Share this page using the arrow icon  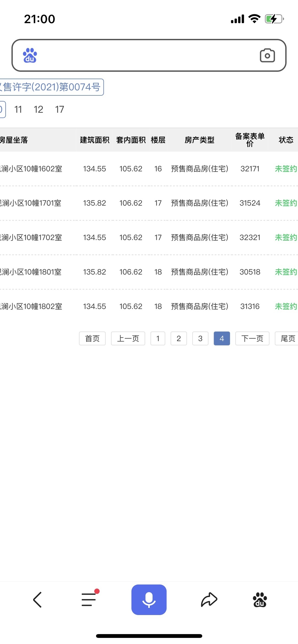tap(209, 600)
